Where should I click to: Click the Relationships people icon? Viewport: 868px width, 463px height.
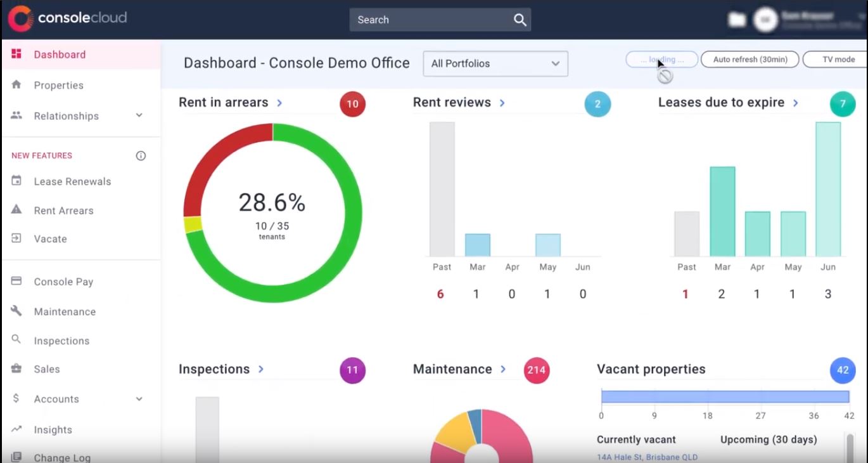pos(17,115)
